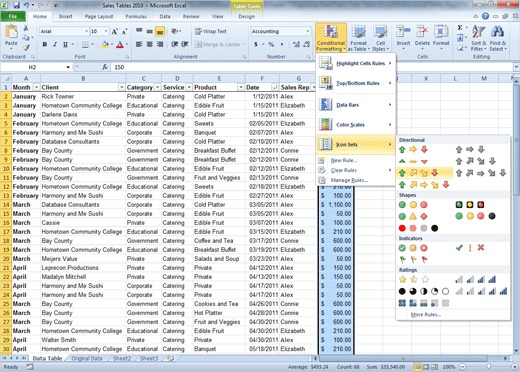Image resolution: width=520 pixels, height=372 pixels.
Task: Click the Excel Help question mark icon
Action: (x=485, y=16)
